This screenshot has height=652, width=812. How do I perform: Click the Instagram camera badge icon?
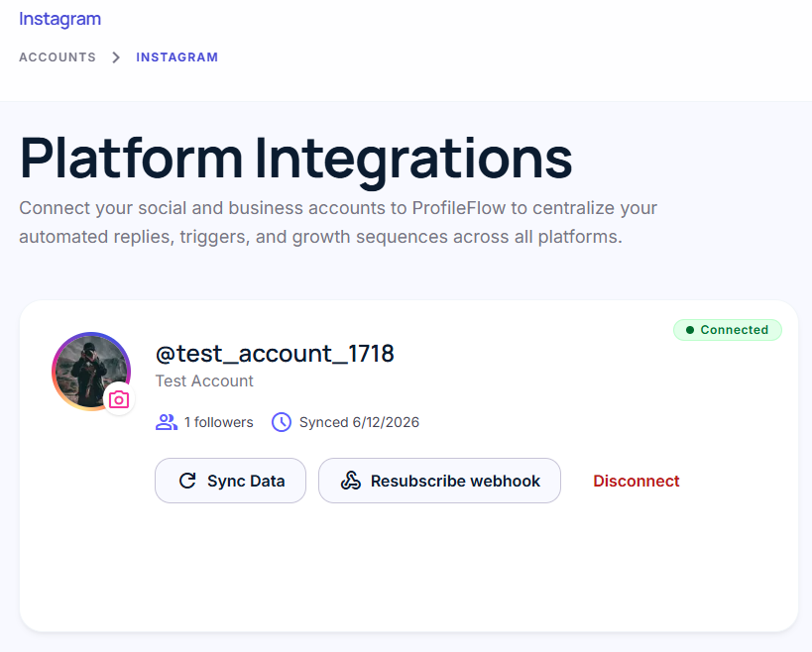click(x=119, y=399)
